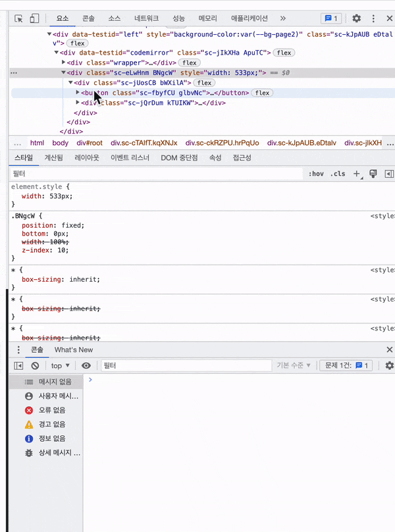The height and width of the screenshot is (532, 395).
Task: Close the DevTools panel
Action: tap(389, 18)
